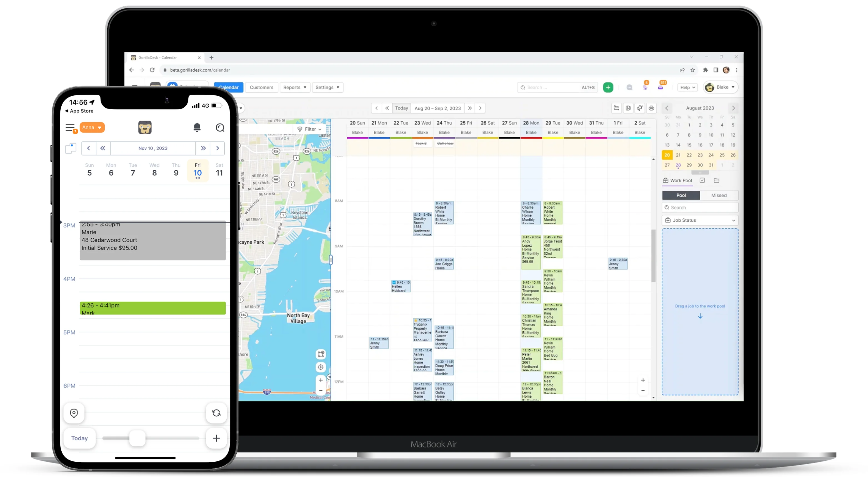Open the Reports dropdown
The width and height of the screenshot is (868, 477).
point(295,87)
